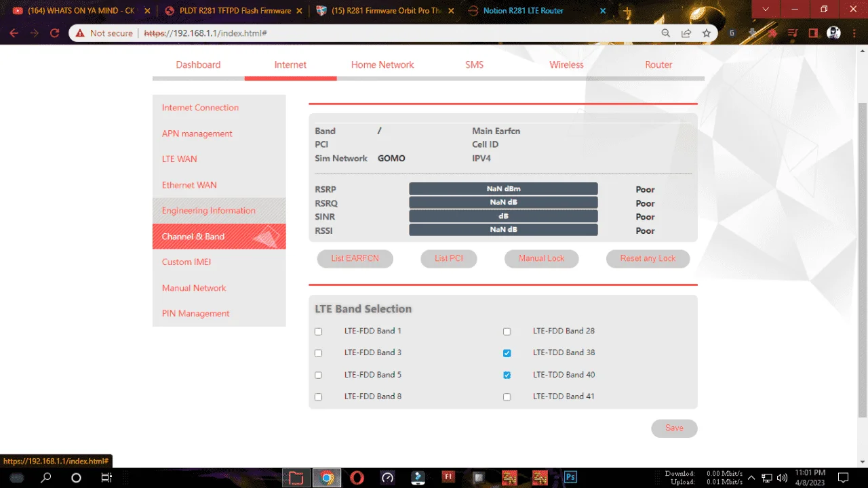The width and height of the screenshot is (868, 488).
Task: Open the zoom magnifier icon in the address bar
Action: (x=666, y=33)
